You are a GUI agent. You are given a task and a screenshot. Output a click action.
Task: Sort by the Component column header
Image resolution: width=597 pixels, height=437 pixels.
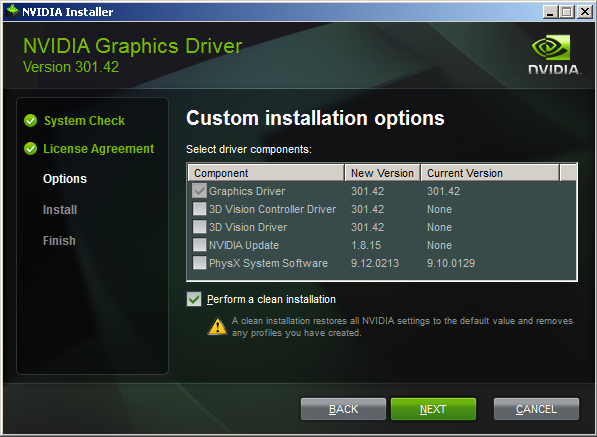[266, 173]
